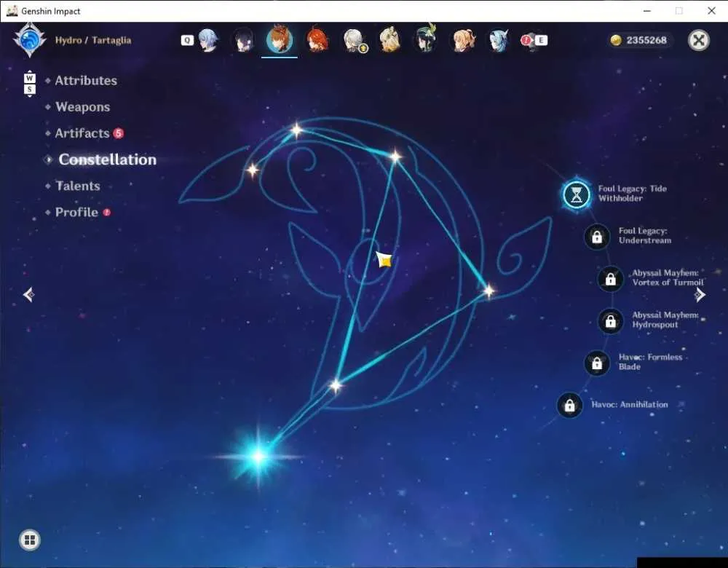The height and width of the screenshot is (568, 728).
Task: Click the Hydro / Tartaglia title text
Action: click(93, 40)
